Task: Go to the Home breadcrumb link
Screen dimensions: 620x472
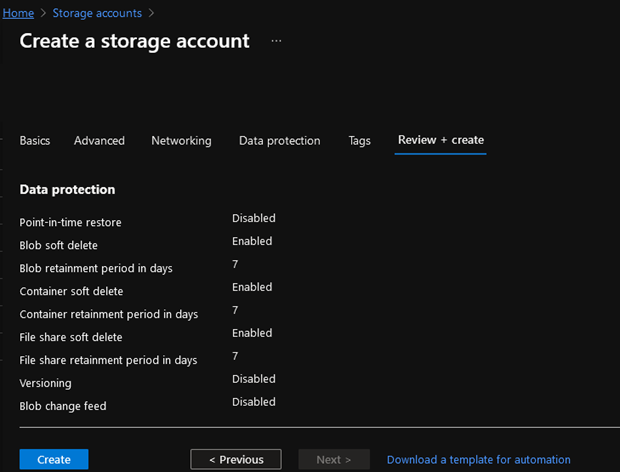Action: [x=17, y=13]
